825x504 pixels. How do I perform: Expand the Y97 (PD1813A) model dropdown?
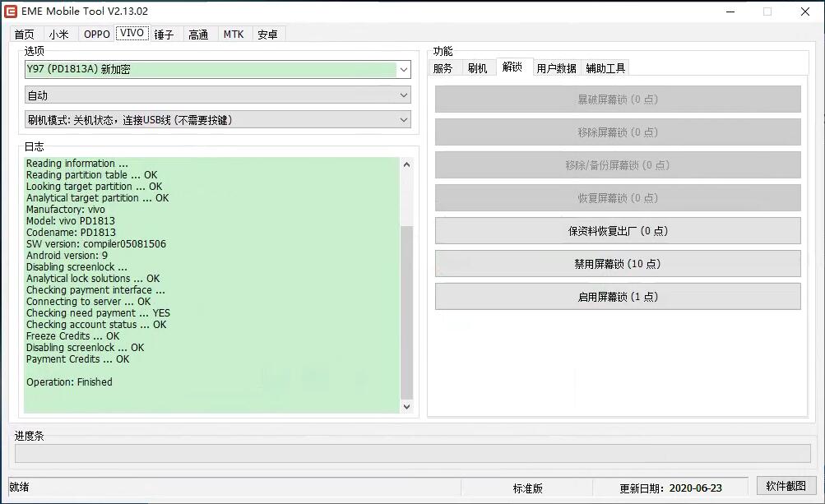click(x=404, y=69)
